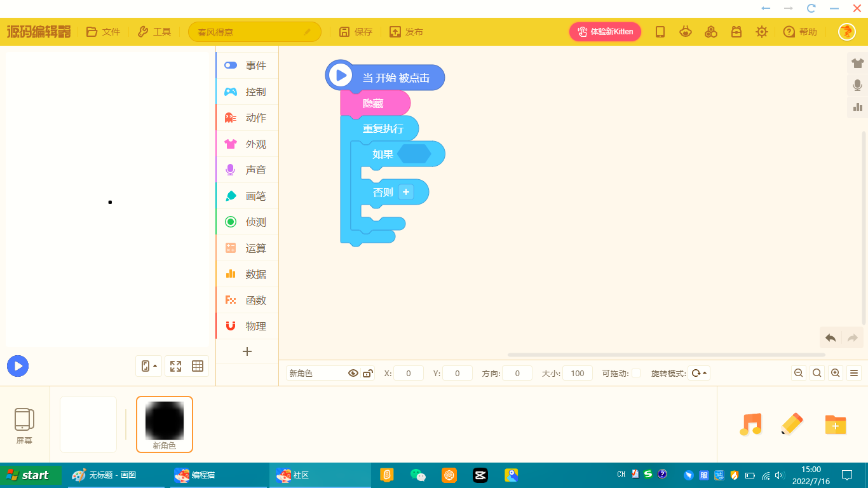Click the three-circles icon in top bar
This screenshot has width=868, height=488.
coord(711,32)
